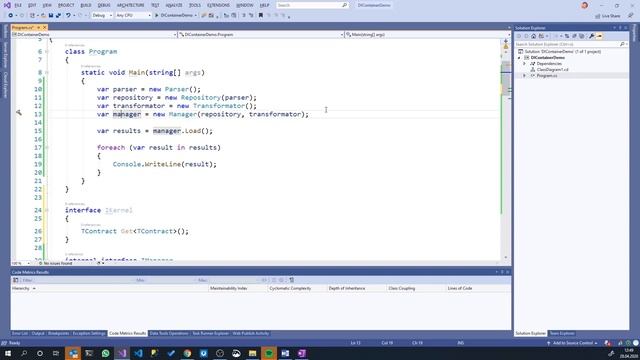
Task: Expand the Program.cs node in Solution Explorer
Action: tap(524, 76)
